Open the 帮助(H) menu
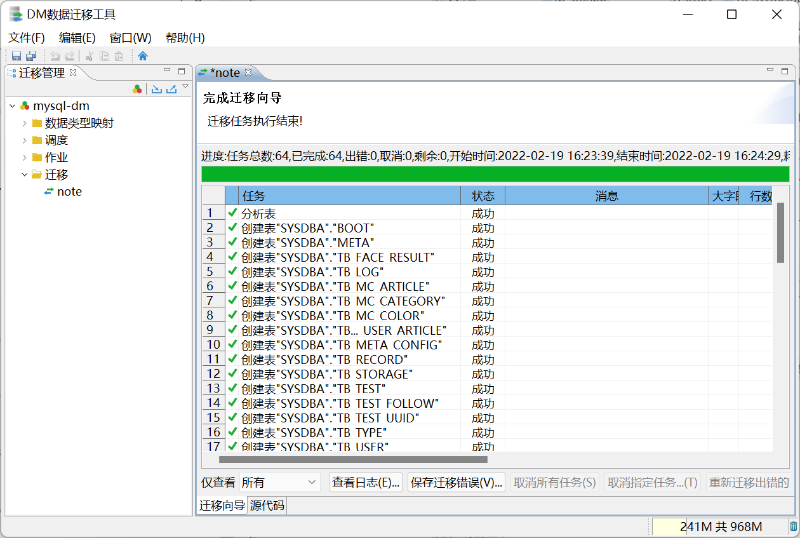Image resolution: width=800 pixels, height=538 pixels. 185,38
